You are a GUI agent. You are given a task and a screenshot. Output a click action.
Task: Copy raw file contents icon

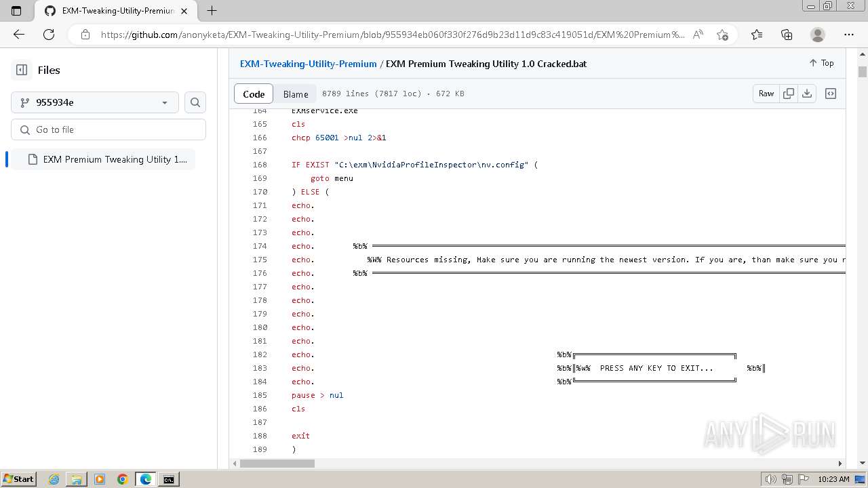[789, 94]
